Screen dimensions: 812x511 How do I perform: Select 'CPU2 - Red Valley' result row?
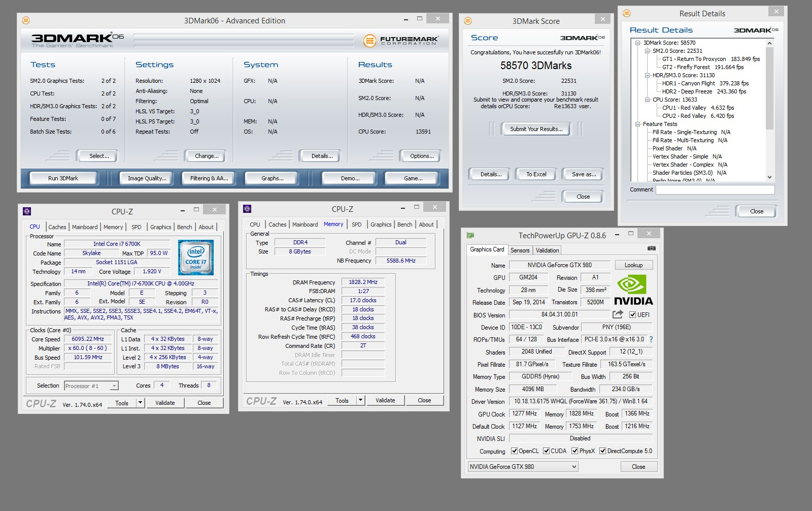pos(698,116)
